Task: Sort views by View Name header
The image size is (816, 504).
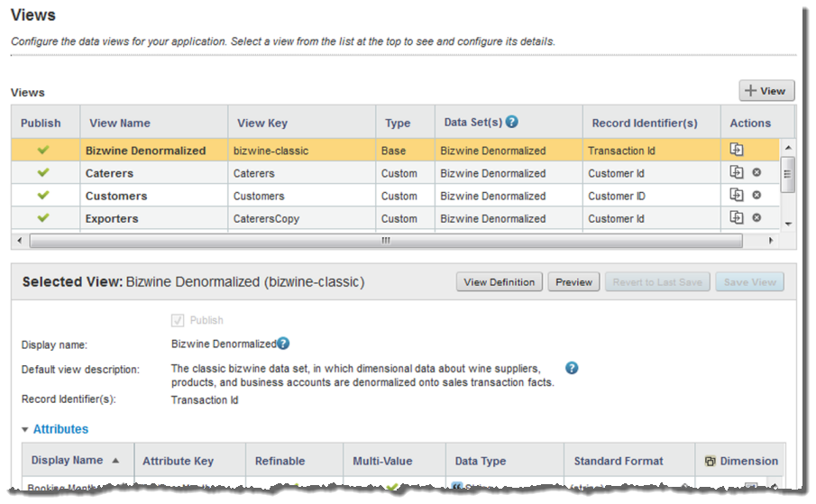Action: point(118,124)
